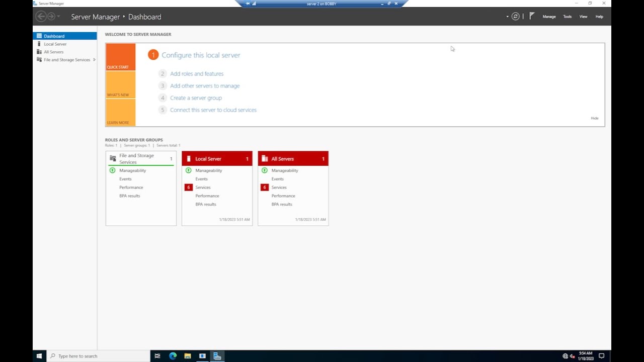Image resolution: width=644 pixels, height=362 pixels.
Task: Open Task View from the taskbar
Action: [157, 356]
